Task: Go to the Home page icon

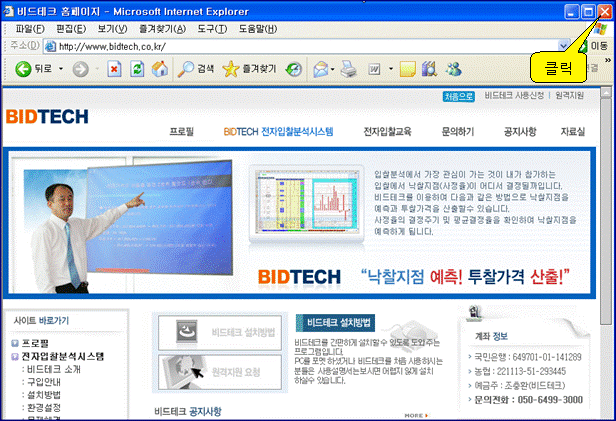Action: pyautogui.click(x=160, y=69)
